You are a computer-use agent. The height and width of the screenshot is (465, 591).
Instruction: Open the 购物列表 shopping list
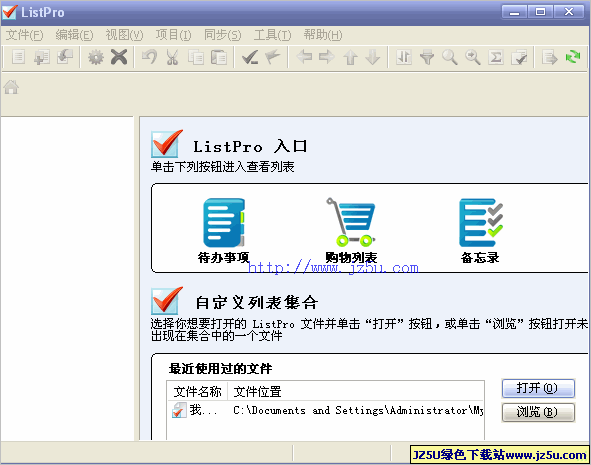coord(351,231)
